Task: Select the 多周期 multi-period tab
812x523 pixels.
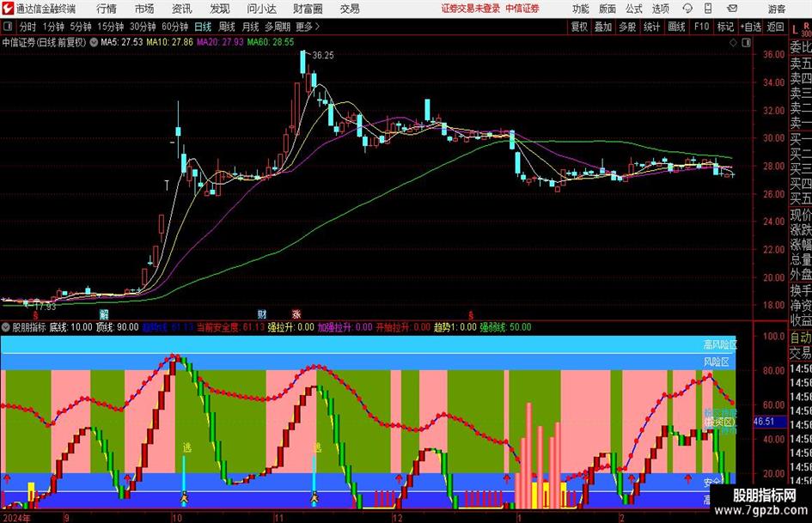Action: [x=278, y=27]
